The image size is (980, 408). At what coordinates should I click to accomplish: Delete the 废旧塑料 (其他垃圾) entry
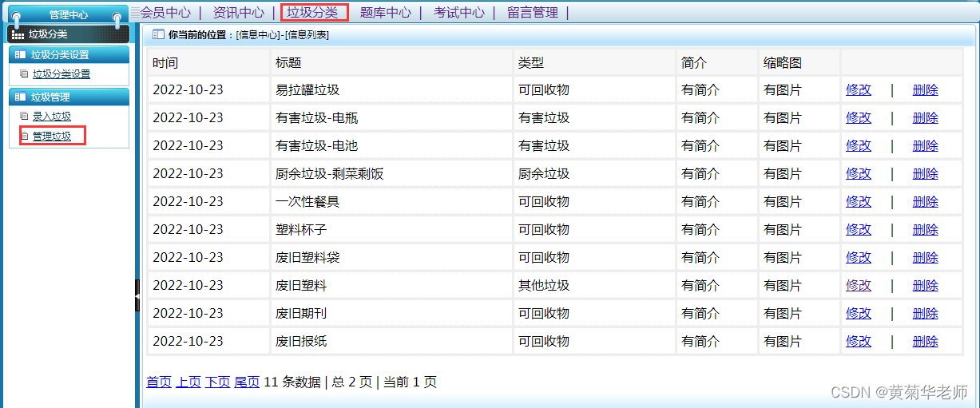(926, 286)
